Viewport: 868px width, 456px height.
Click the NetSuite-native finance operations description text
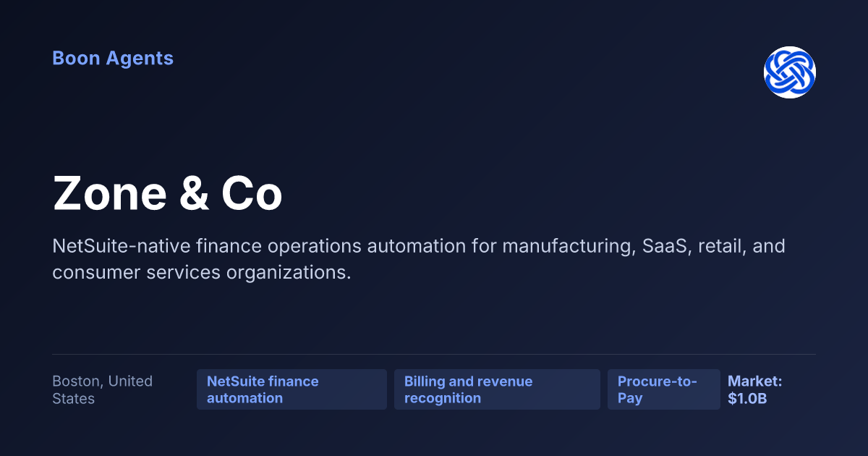coord(419,259)
